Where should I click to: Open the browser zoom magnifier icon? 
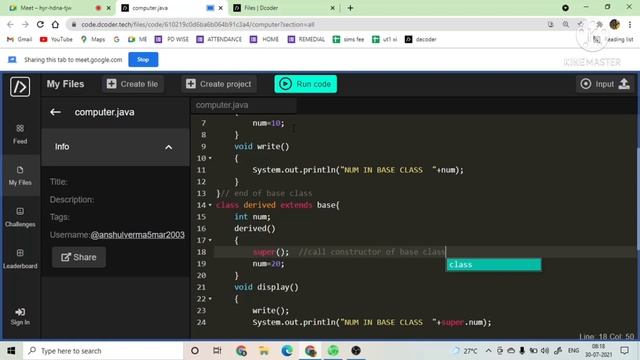pyautogui.click(x=566, y=24)
